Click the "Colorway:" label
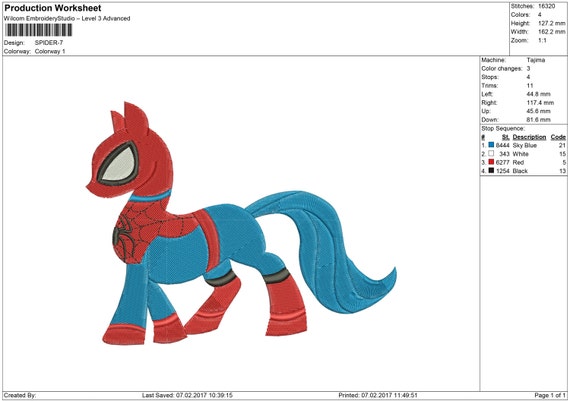This screenshot has width=570, height=401. pos(17,51)
